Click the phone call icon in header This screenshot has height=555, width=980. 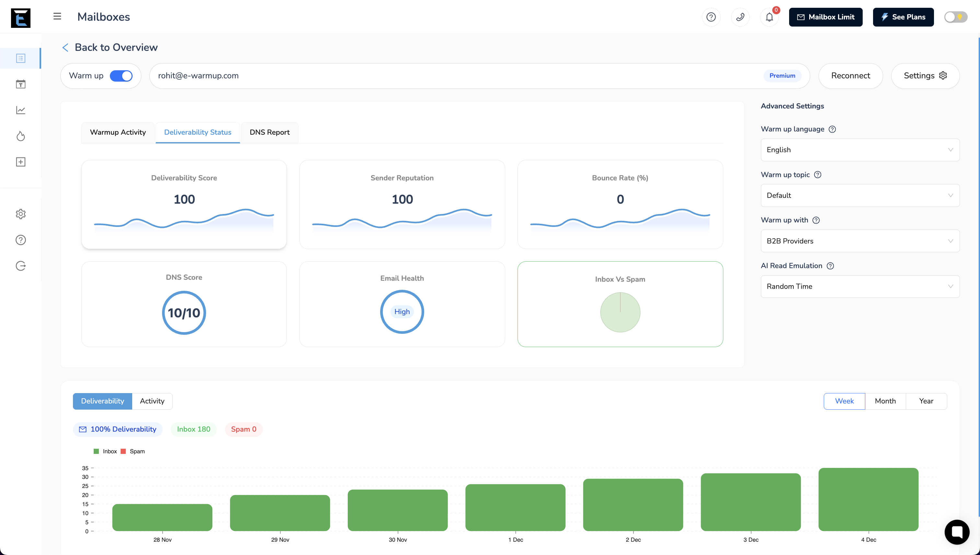tap(740, 17)
